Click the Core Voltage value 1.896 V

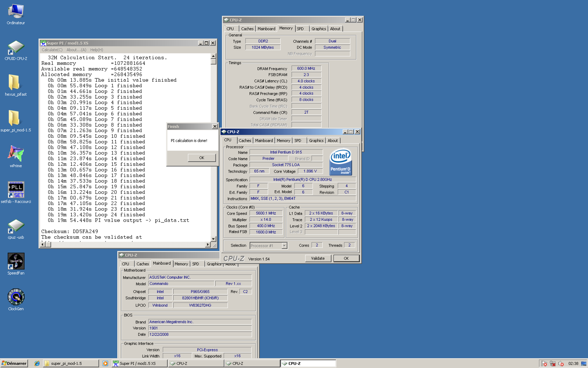[x=310, y=171]
